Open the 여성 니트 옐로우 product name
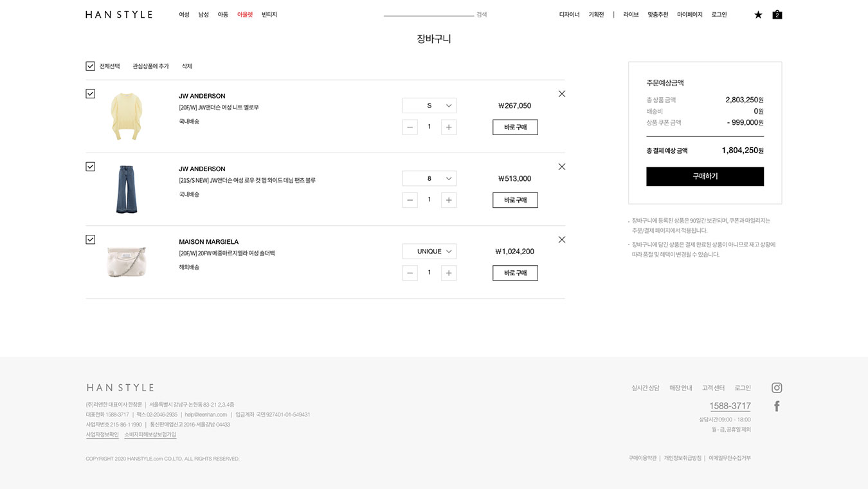Viewport: 868px width, 489px height. tap(219, 107)
